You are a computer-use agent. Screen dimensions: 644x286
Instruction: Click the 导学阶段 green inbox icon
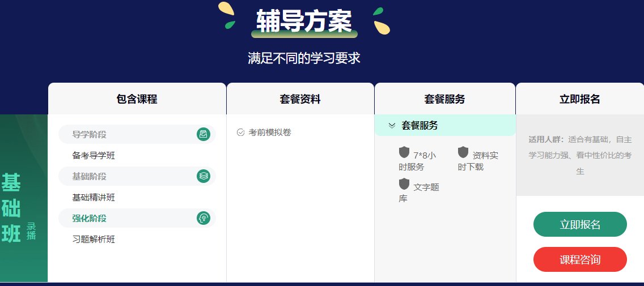pos(204,134)
